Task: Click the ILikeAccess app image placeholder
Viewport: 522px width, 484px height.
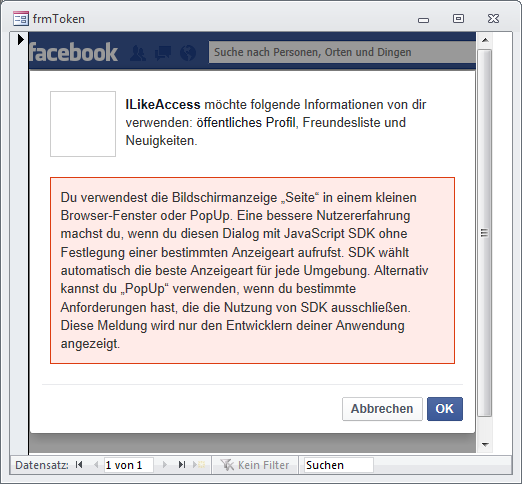Action: pos(83,124)
